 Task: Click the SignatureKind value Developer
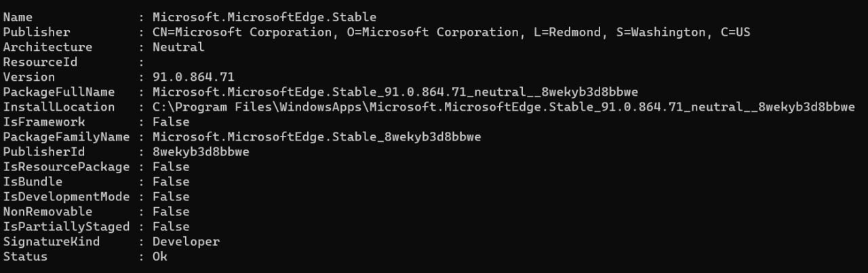(186, 241)
